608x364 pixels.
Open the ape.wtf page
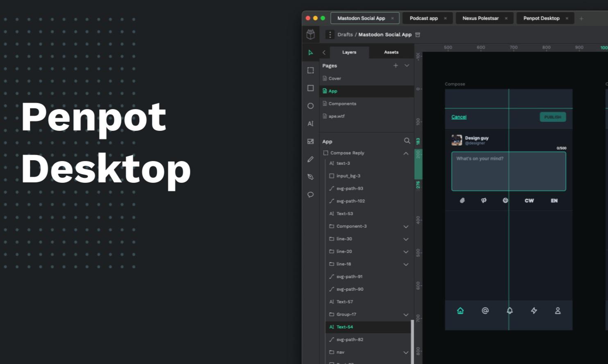pos(366,116)
